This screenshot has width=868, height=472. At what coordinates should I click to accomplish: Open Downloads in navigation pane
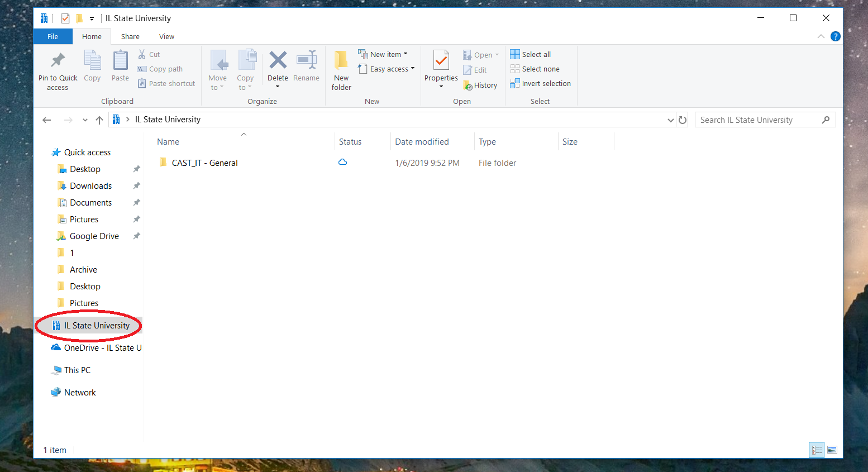(90, 185)
